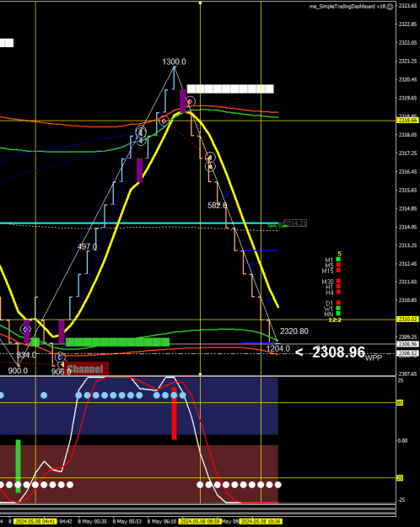This screenshot has height=527, width=420.
Task: Click the 1300.0 swing high label
Action: [x=175, y=62]
